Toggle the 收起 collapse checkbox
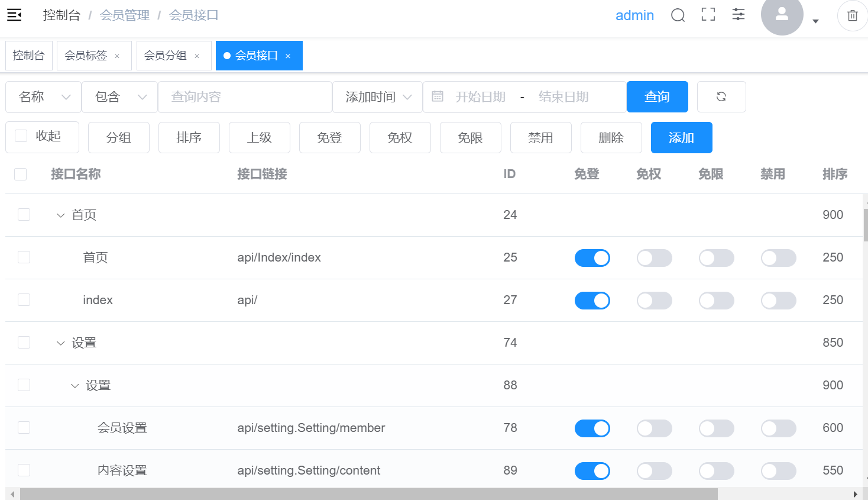The image size is (868, 500). tap(21, 136)
